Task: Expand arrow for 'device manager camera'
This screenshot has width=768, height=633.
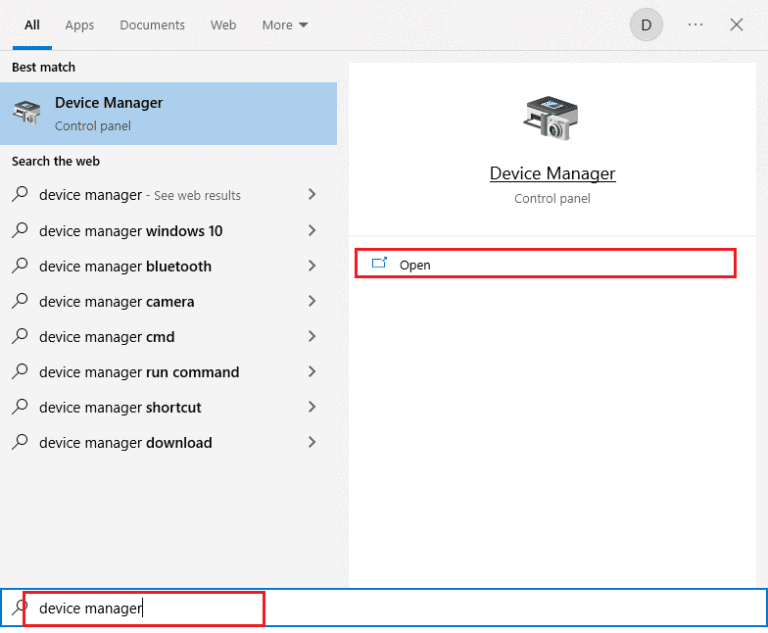Action: [312, 301]
